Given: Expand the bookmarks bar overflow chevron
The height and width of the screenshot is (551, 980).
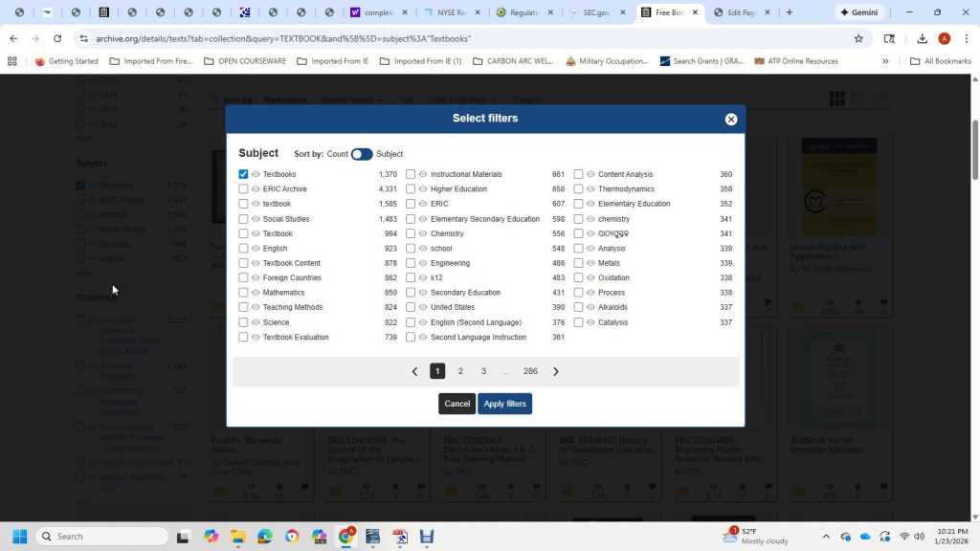Looking at the screenshot, I should 885,61.
